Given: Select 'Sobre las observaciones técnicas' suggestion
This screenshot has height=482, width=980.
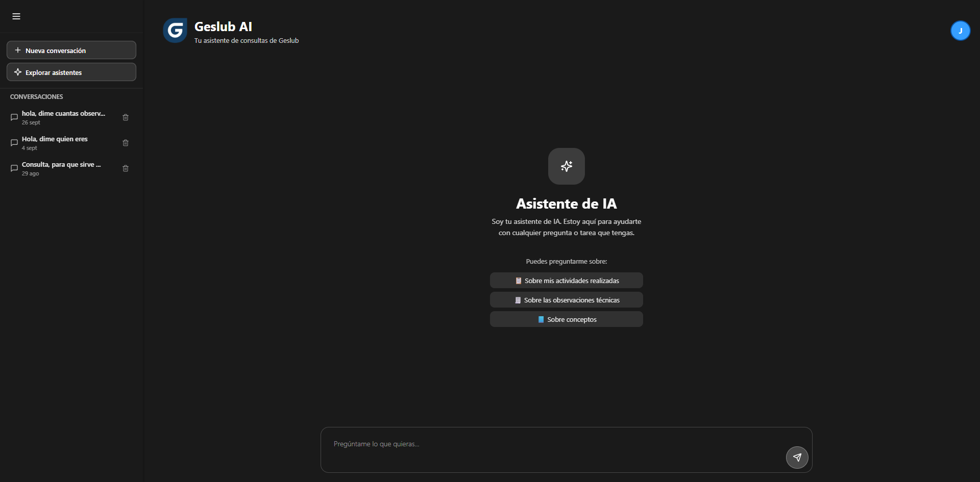Looking at the screenshot, I should pyautogui.click(x=567, y=300).
